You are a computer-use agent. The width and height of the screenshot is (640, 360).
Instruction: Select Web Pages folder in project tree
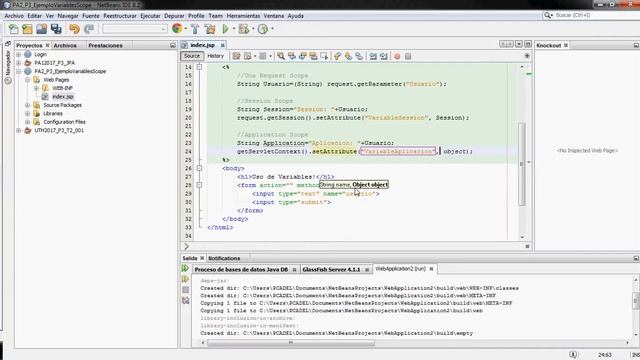56,80
